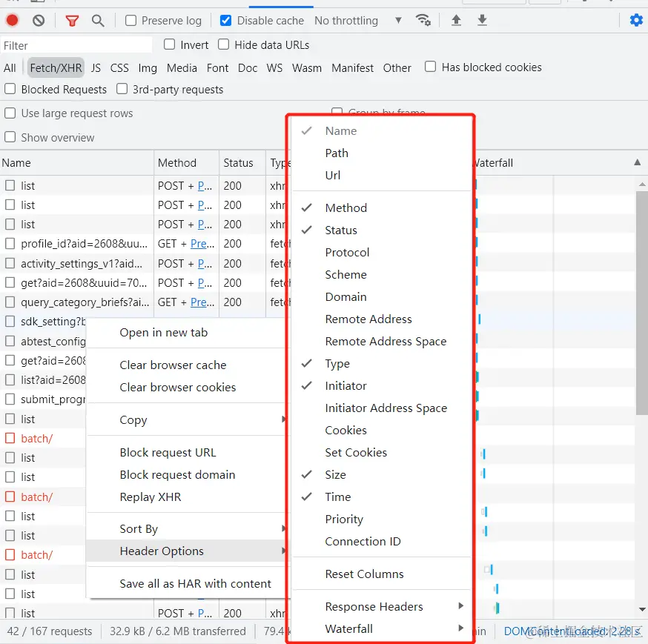Enable Blocked Requests checkbox
This screenshot has width=648, height=644.
(10, 89)
